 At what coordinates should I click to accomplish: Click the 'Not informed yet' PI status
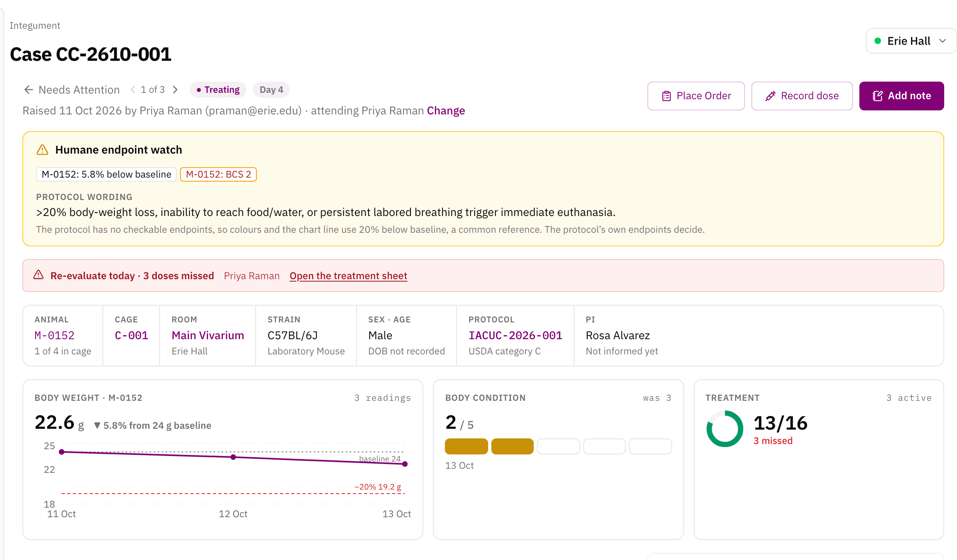(x=622, y=351)
